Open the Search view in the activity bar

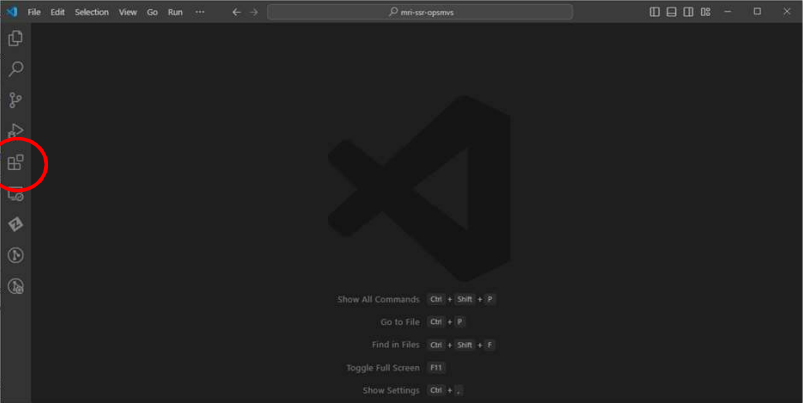(x=16, y=69)
